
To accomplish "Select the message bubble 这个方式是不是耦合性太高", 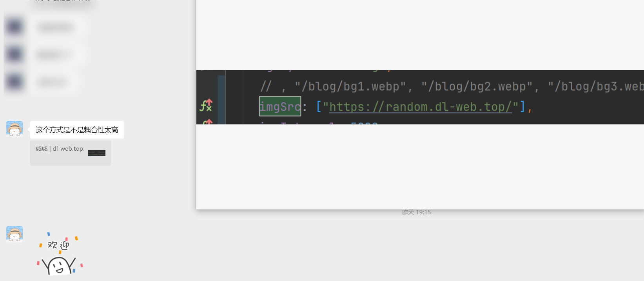I will 77,130.
